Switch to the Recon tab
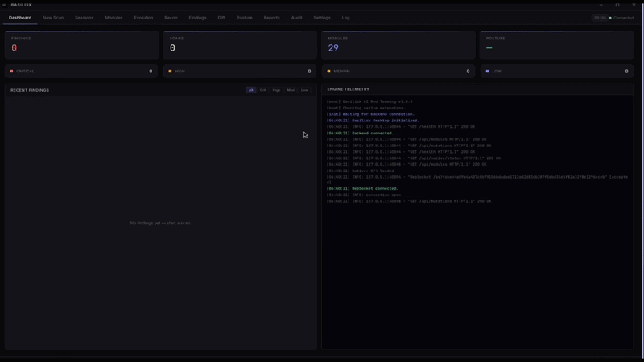 coord(171,18)
